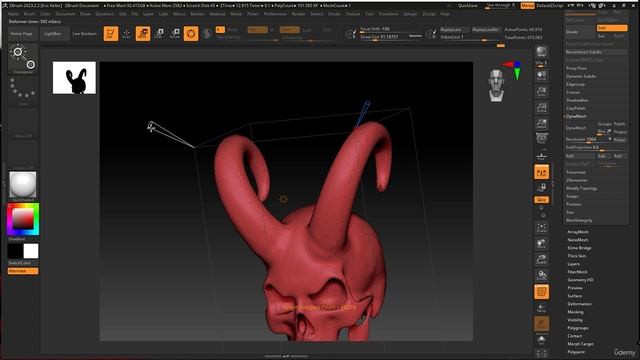Click the Focal Shift slider
The width and height of the screenshot is (640, 360).
(x=391, y=29)
